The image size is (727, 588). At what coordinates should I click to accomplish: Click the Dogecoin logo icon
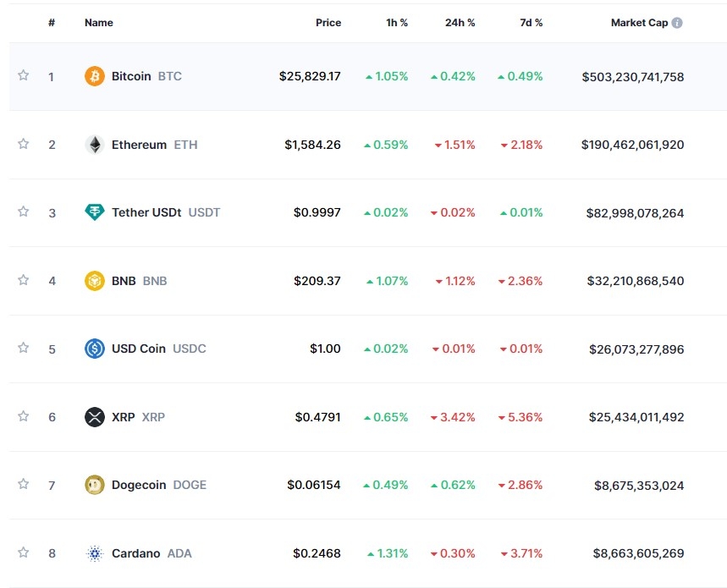click(x=95, y=485)
